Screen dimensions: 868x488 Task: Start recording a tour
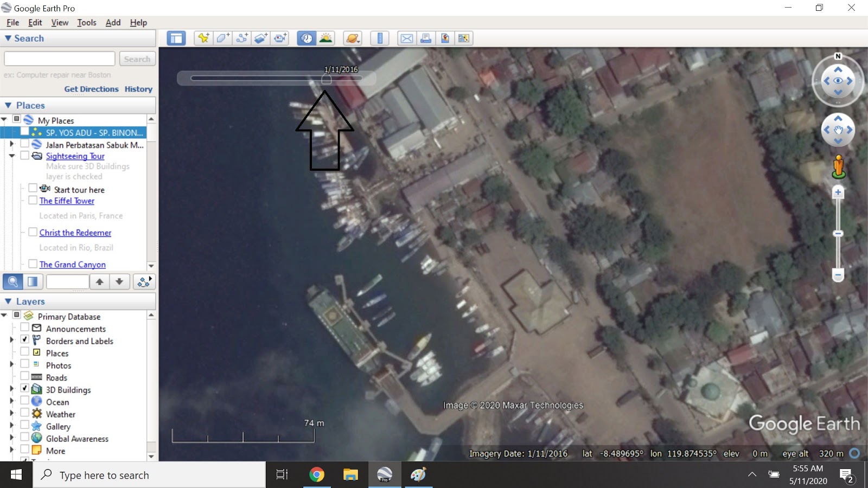pyautogui.click(x=280, y=38)
